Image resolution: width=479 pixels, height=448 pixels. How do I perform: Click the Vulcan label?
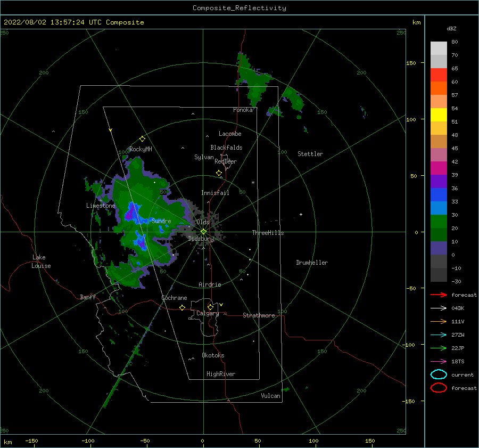270,396
